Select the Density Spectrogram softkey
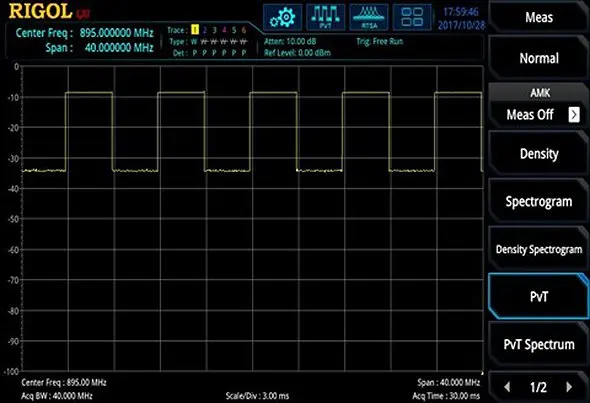This screenshot has height=403, width=590. coord(539,249)
